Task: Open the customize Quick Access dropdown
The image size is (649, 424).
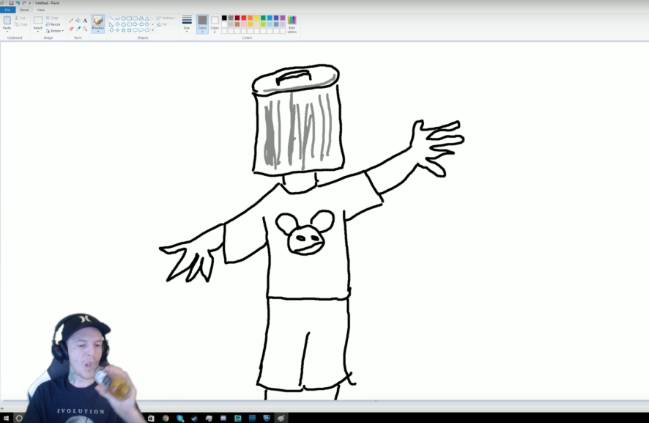Action: 30,2
